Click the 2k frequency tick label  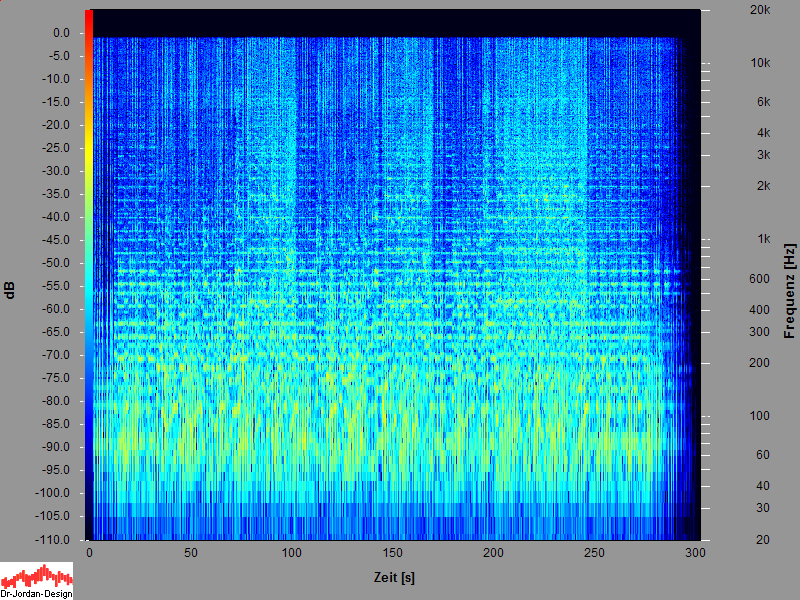pyautogui.click(x=763, y=186)
